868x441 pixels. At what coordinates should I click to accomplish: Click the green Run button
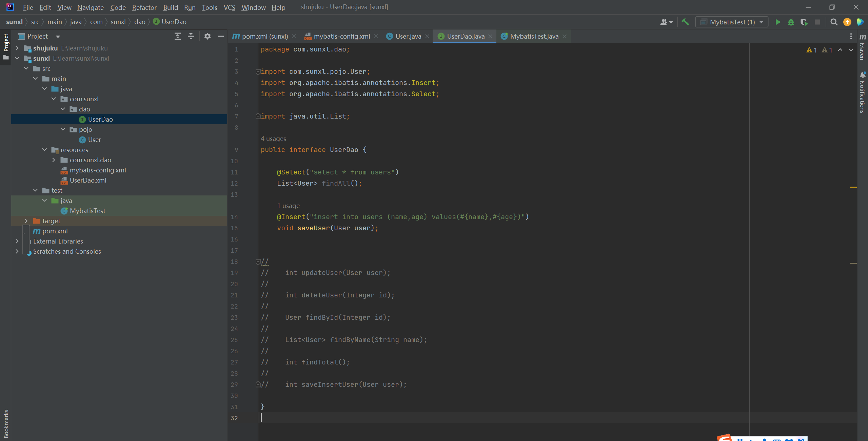click(x=778, y=22)
